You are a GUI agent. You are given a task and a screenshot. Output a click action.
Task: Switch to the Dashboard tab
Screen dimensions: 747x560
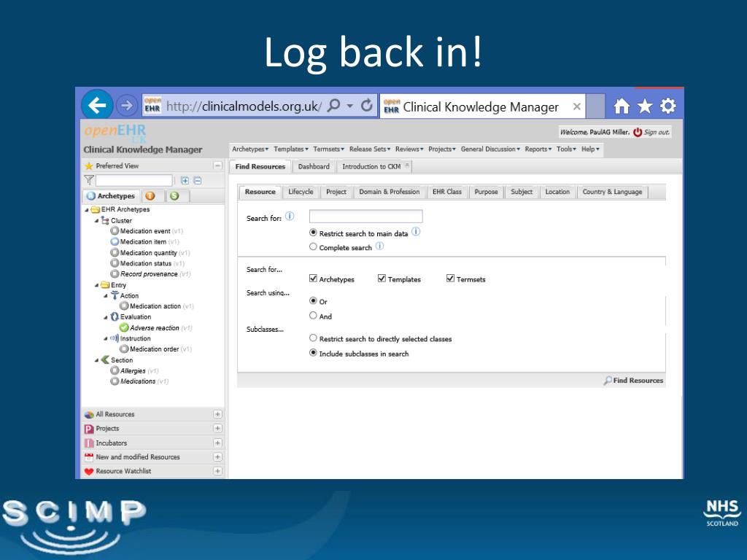click(314, 167)
